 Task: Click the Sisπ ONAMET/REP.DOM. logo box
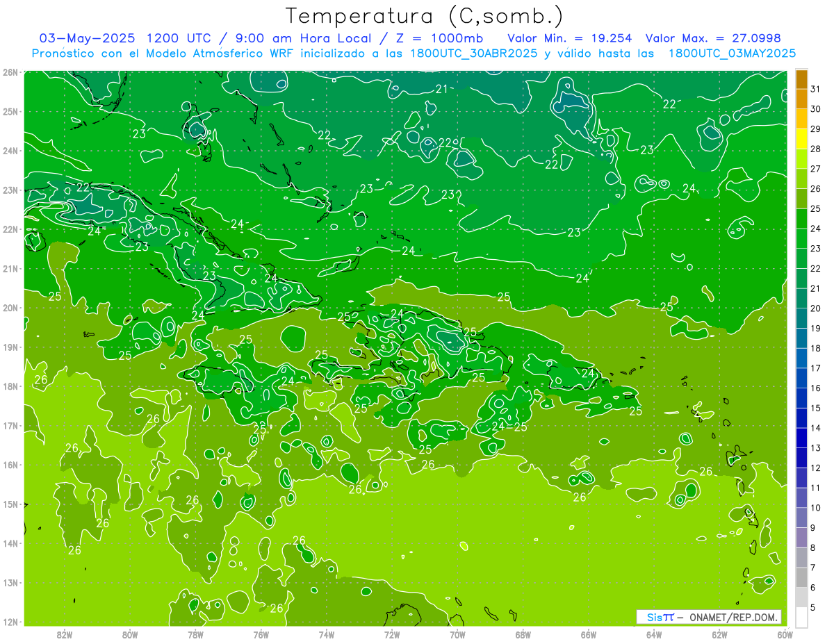(708, 617)
